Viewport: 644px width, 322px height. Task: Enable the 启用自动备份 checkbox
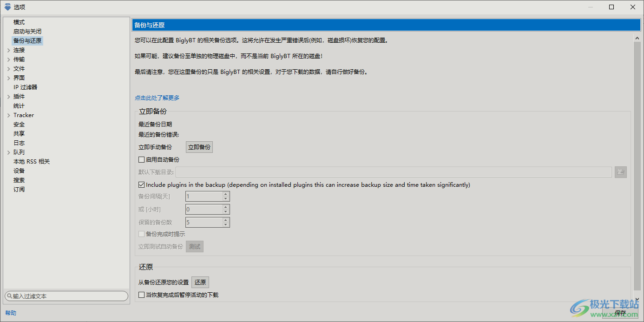(142, 159)
